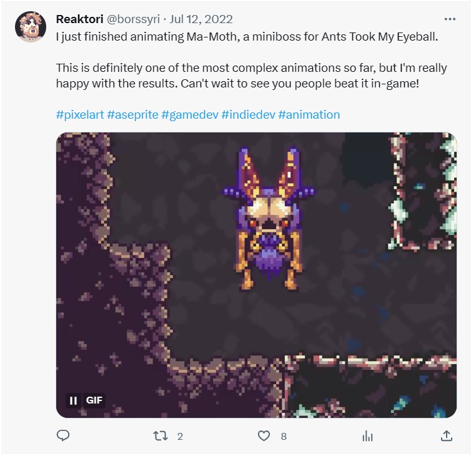Open the #aseprite hashtag
Screen dimensions: 476x456
tap(132, 115)
